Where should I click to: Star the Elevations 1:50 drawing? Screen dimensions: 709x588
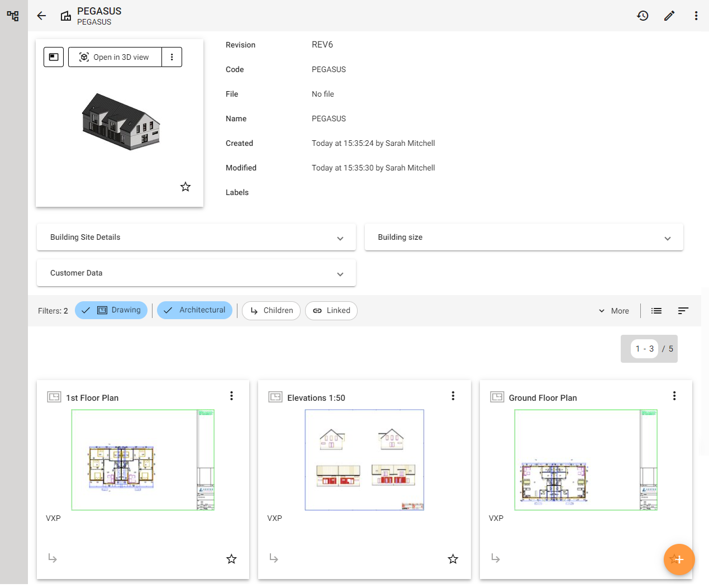[x=453, y=559]
